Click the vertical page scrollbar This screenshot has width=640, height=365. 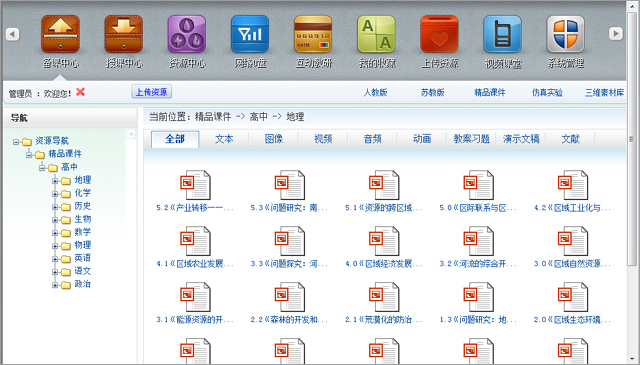tap(632, 139)
